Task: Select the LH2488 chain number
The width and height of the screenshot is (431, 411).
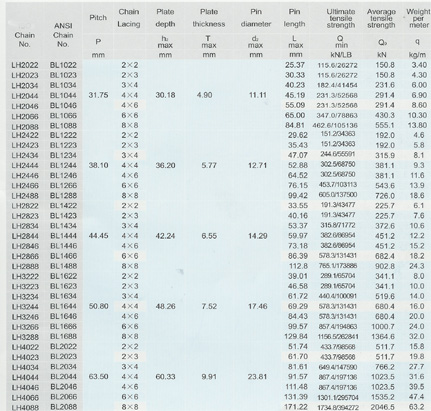Action: pyautogui.click(x=25, y=196)
